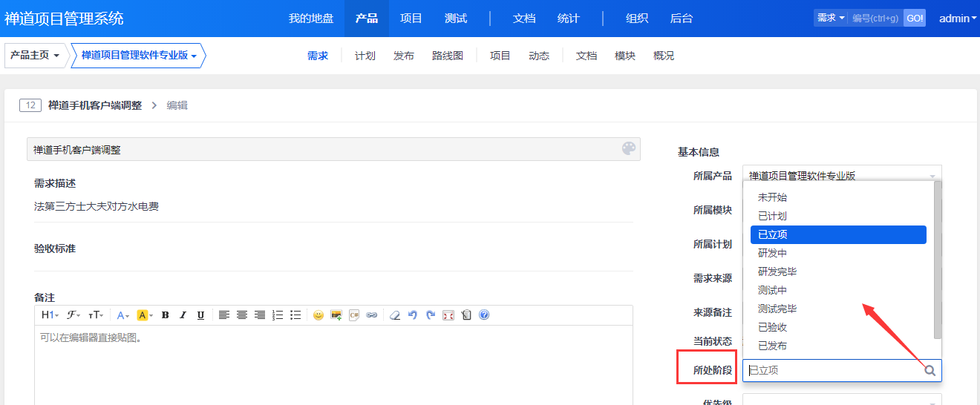Insert bulleted list
Viewport: 980px width, 405px height.
pos(295,315)
